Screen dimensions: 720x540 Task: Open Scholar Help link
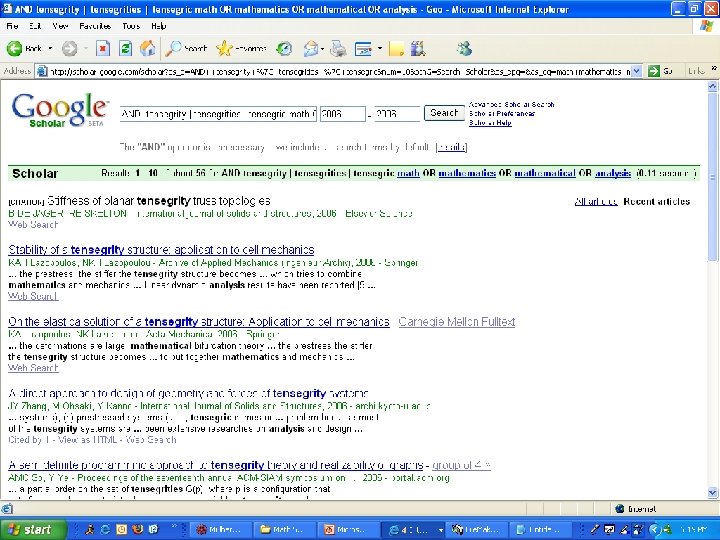click(x=490, y=123)
